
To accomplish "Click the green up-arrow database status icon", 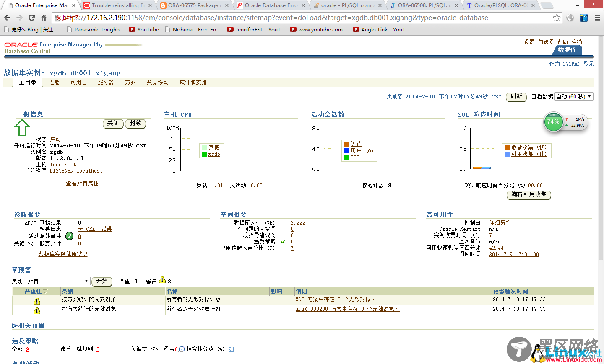I will (x=22, y=127).
